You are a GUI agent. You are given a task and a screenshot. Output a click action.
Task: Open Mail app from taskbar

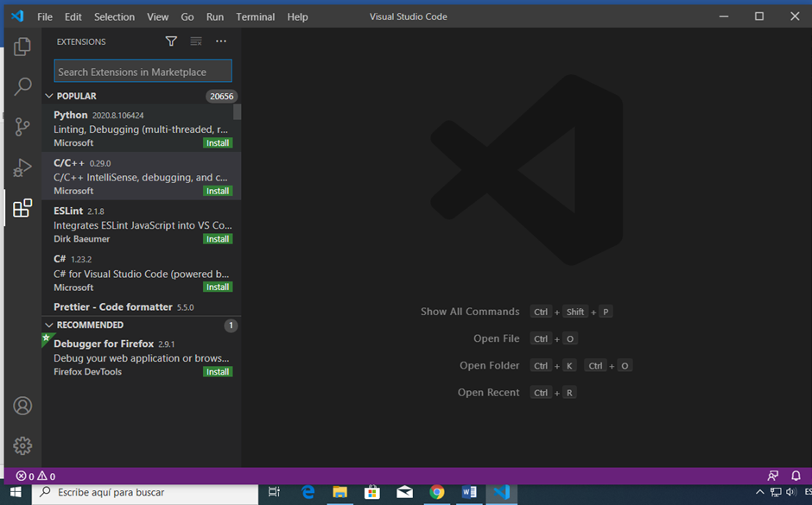(x=404, y=492)
